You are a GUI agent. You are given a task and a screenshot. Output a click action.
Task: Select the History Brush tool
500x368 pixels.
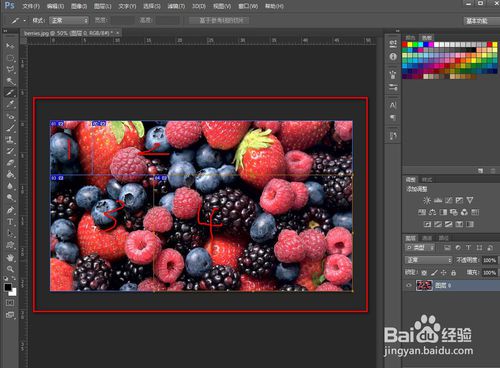10,151
